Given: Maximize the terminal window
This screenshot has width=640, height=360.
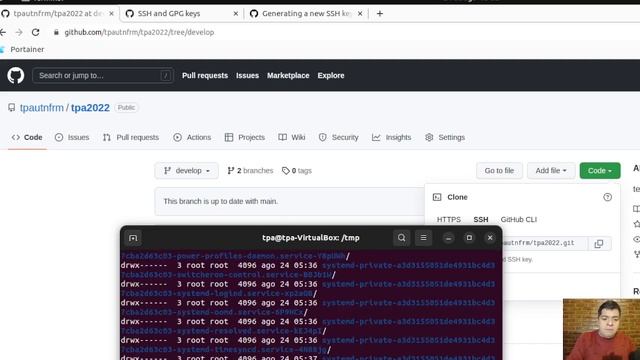Looking at the screenshot, I should point(469,238).
